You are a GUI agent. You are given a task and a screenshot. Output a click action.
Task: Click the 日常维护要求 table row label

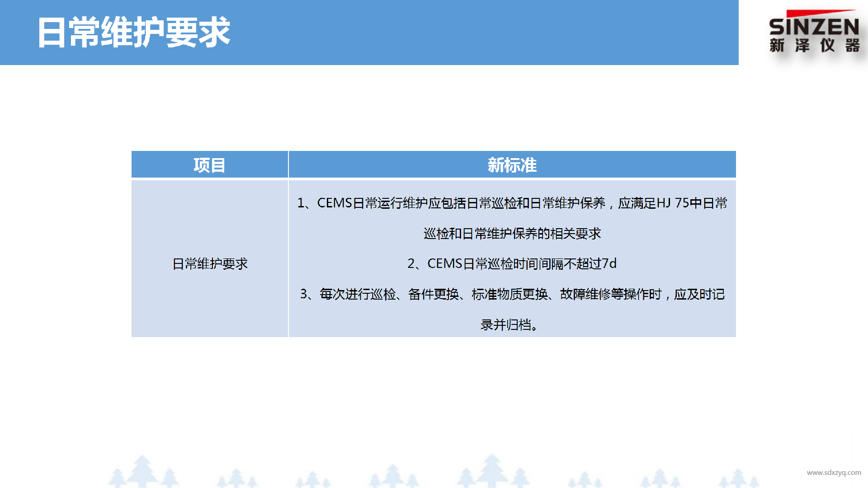[210, 263]
